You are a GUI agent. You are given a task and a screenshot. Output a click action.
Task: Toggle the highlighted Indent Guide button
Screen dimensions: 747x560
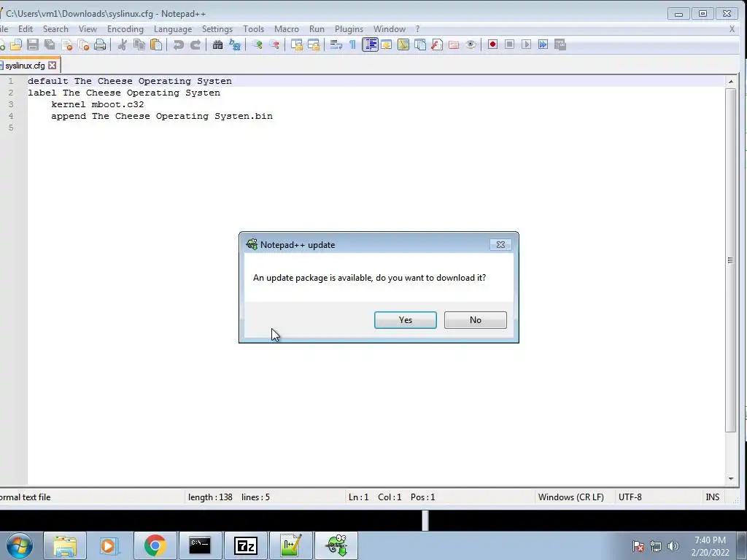370,44
